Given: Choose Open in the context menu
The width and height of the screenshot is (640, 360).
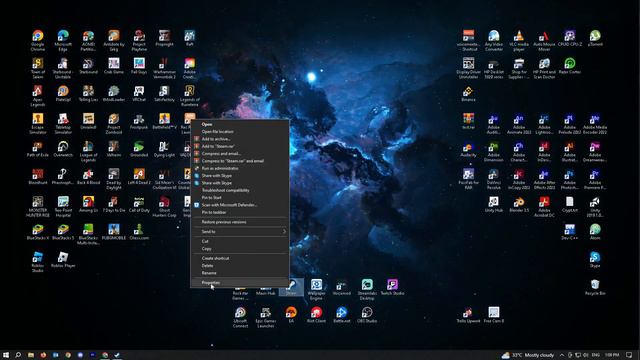Looking at the screenshot, I should pyautogui.click(x=240, y=124).
